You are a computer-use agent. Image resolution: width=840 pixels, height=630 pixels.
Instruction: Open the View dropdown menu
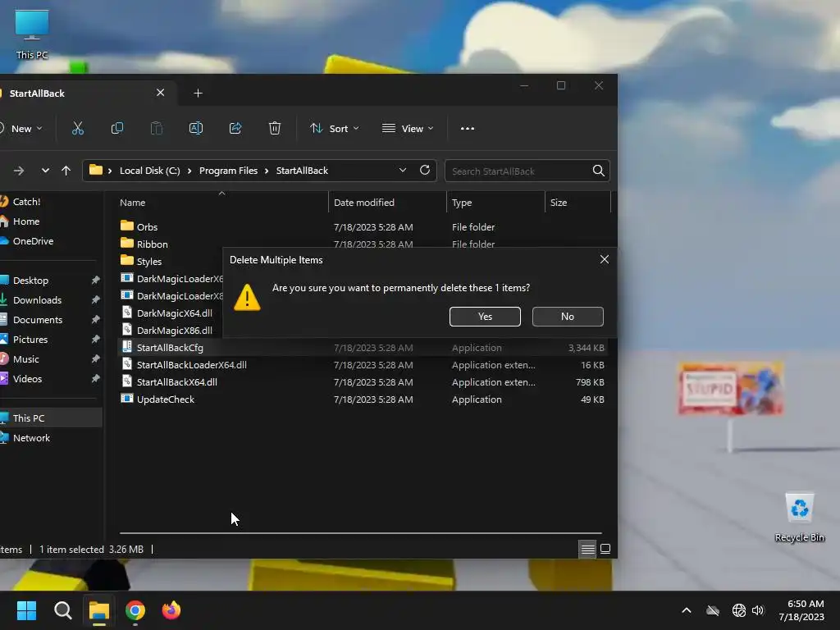tap(408, 129)
